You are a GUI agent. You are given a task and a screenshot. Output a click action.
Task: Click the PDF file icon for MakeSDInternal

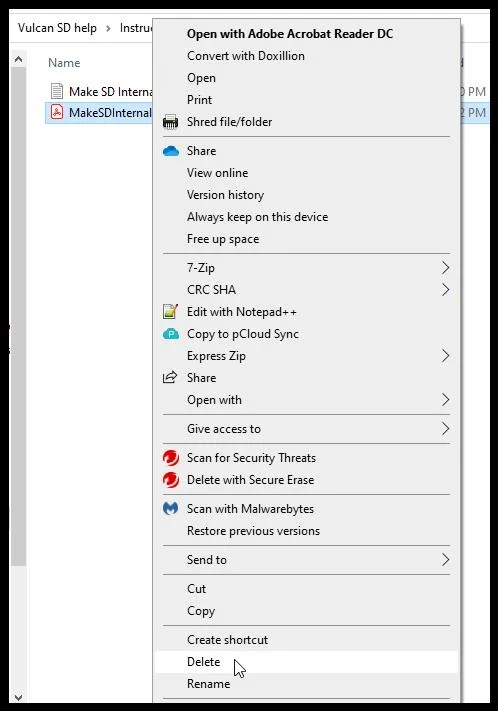[57, 112]
